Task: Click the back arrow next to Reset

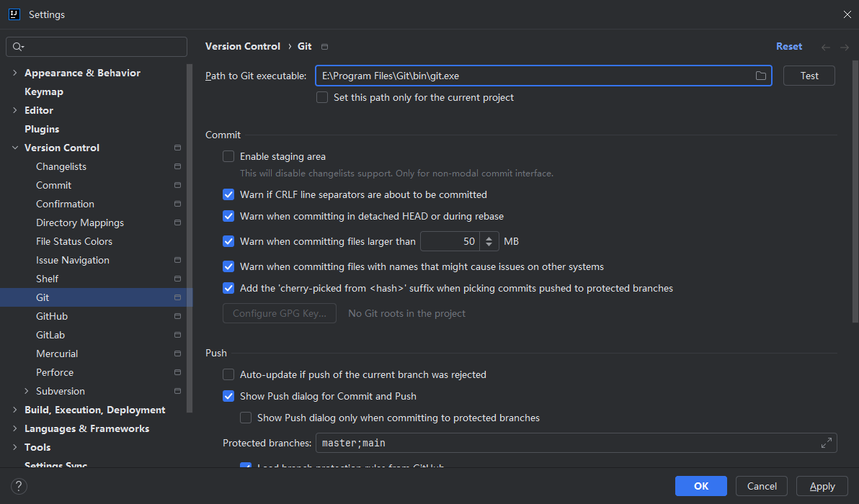Action: point(826,47)
